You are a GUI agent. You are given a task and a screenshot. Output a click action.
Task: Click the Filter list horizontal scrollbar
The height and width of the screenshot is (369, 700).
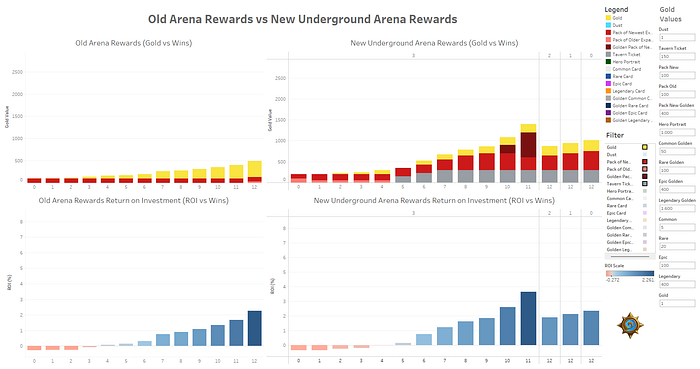[x=630, y=257]
